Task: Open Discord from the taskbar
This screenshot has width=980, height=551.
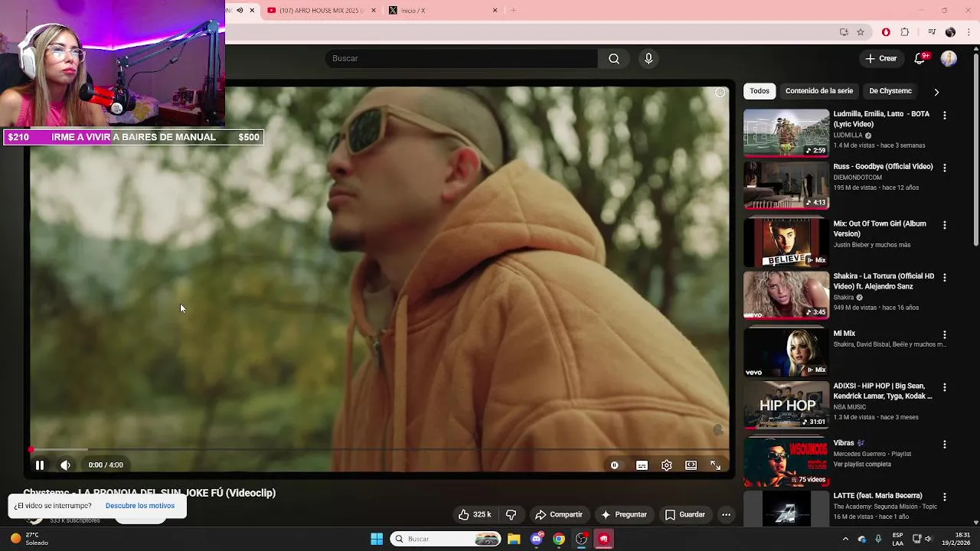Action: click(x=537, y=539)
